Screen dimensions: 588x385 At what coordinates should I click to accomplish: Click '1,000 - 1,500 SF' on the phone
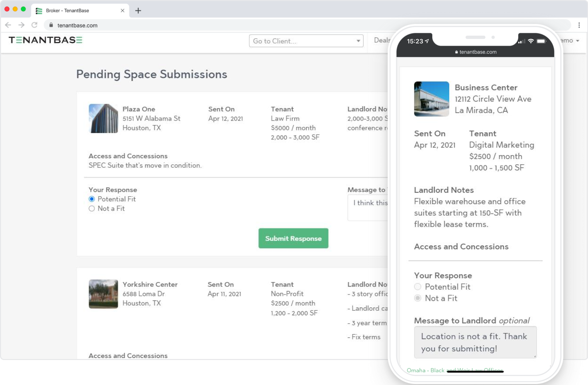(x=497, y=168)
